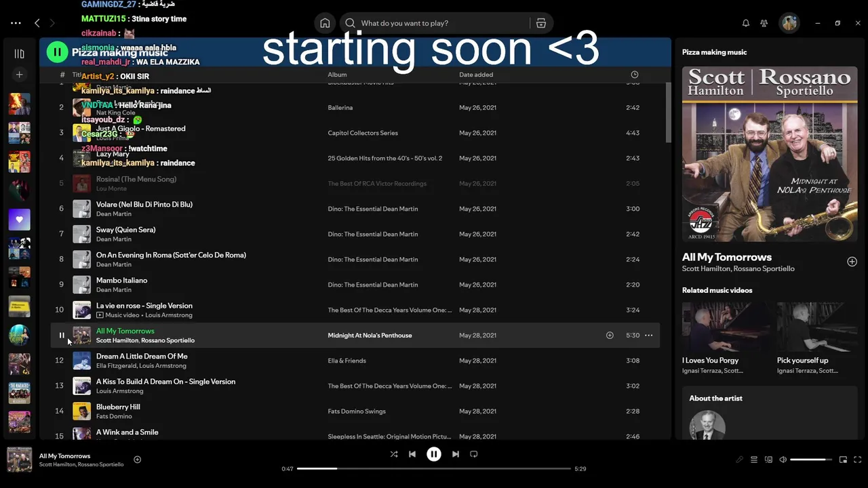The height and width of the screenshot is (488, 868).
Task: Skip to previous track
Action: (412, 454)
